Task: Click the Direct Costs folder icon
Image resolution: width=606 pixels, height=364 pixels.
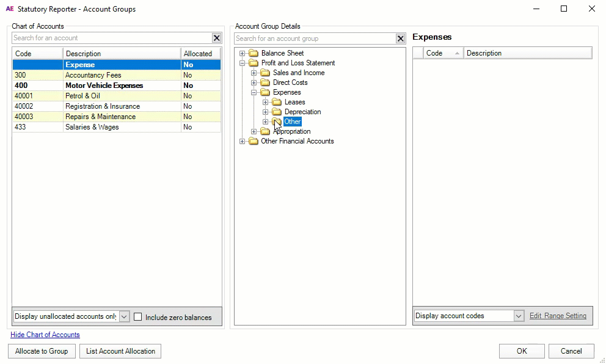Action: coord(265,82)
